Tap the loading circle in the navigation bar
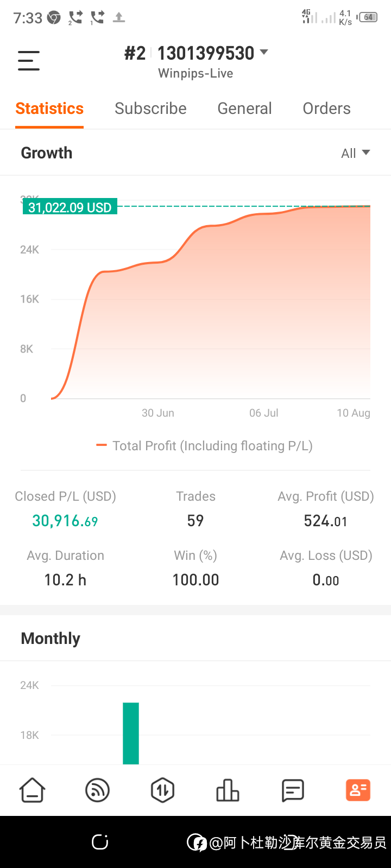Screen dimensions: 391x868 click(x=100, y=842)
